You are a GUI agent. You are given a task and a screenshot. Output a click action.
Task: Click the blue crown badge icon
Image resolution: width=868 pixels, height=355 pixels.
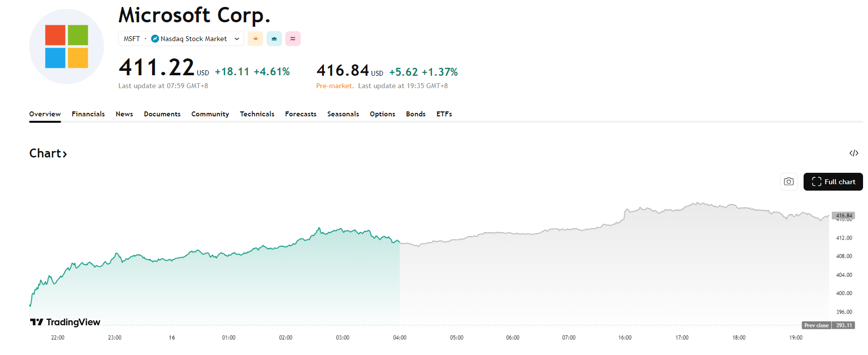click(274, 39)
